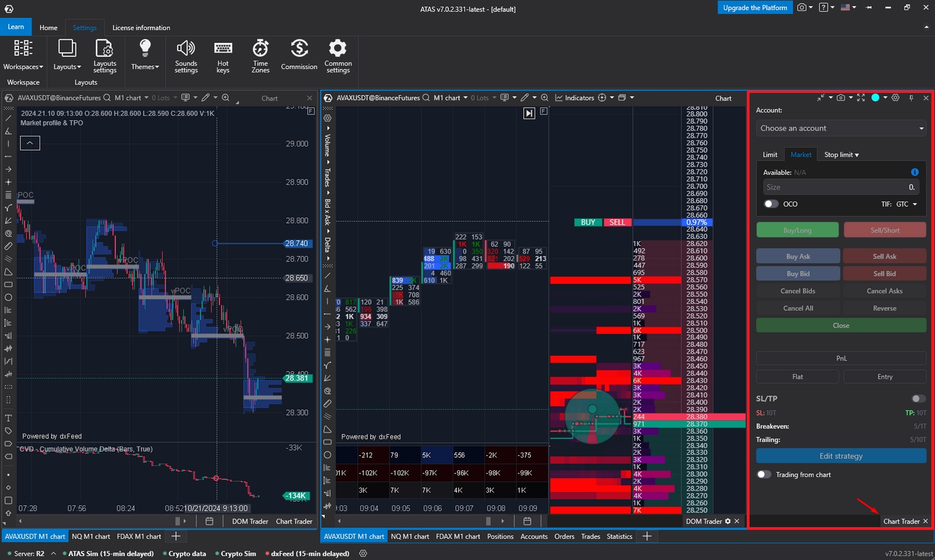Open Sounds settings
This screenshot has height=560, width=935.
click(186, 57)
